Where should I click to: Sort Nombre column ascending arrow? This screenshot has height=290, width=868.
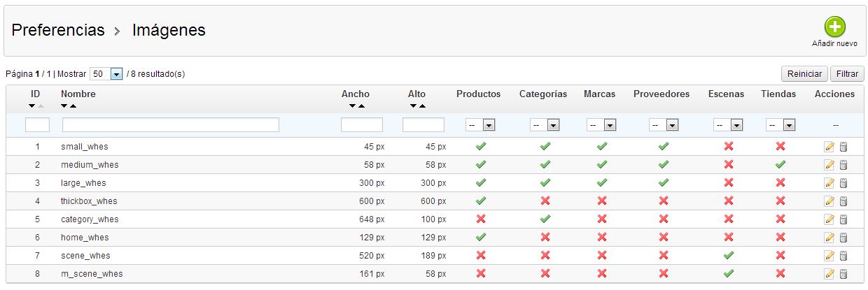[73, 106]
